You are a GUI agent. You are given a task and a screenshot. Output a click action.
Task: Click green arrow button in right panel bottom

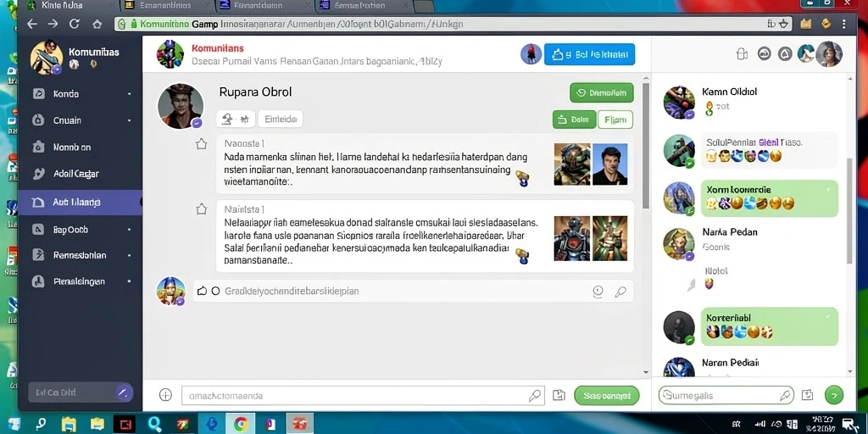834,395
